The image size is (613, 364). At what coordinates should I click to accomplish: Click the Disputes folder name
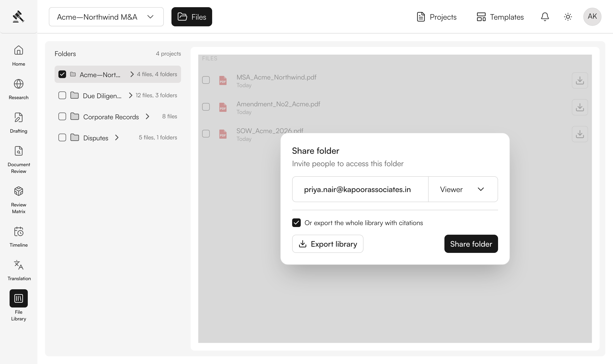click(96, 138)
